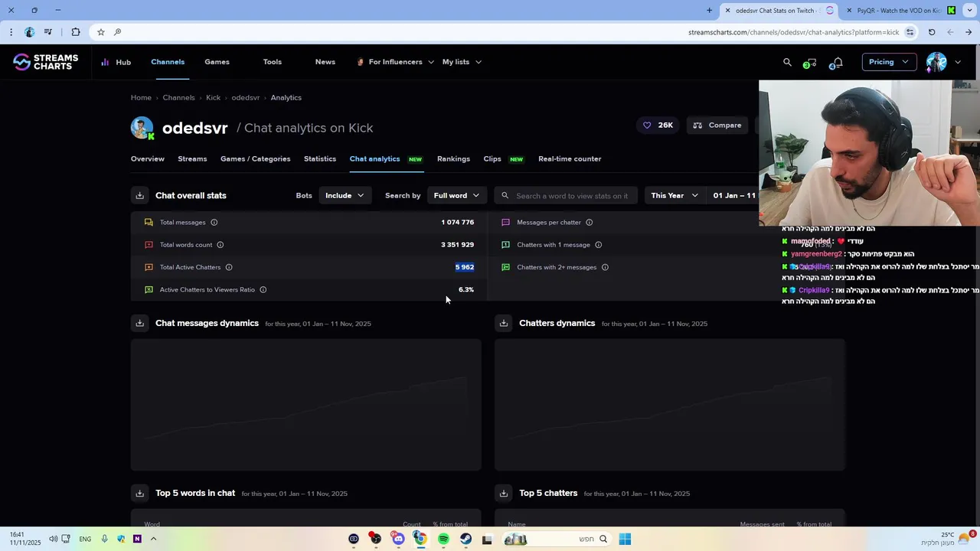Show info tooltip for Total messages
The width and height of the screenshot is (980, 551).
pyautogui.click(x=214, y=223)
